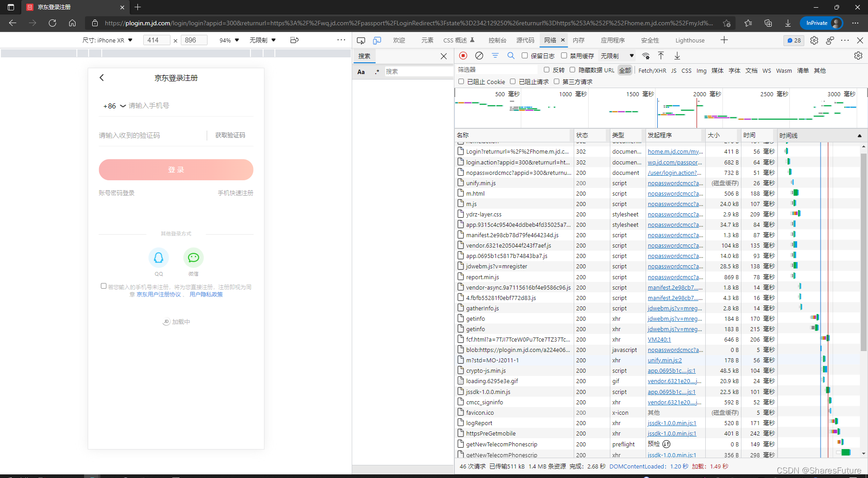Check blocked requests checkbox

[x=513, y=81]
